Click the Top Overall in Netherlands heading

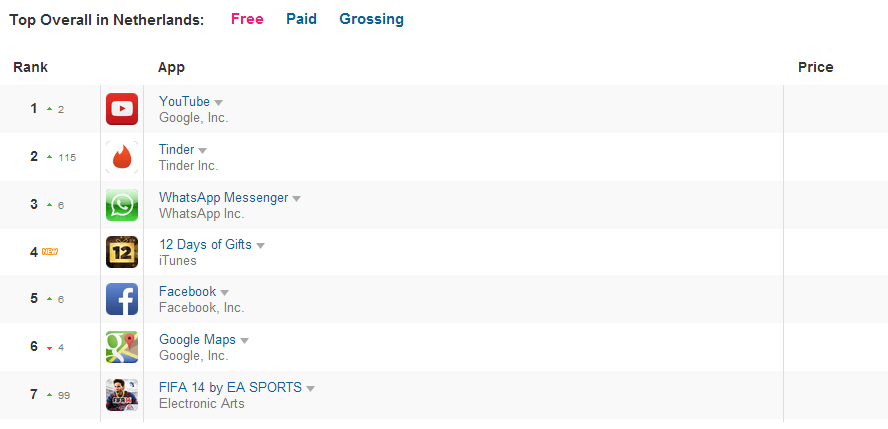pyautogui.click(x=106, y=20)
